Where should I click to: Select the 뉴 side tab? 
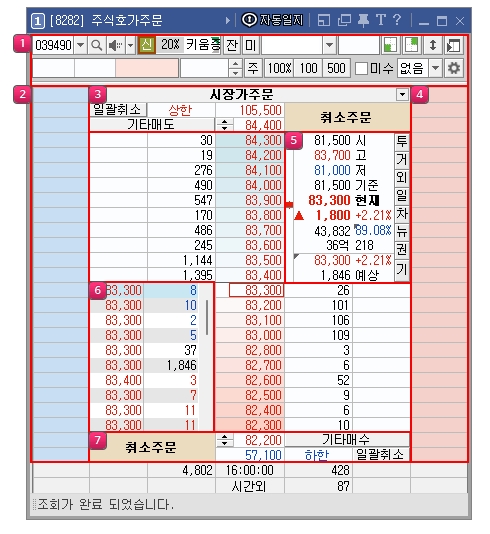point(402,232)
